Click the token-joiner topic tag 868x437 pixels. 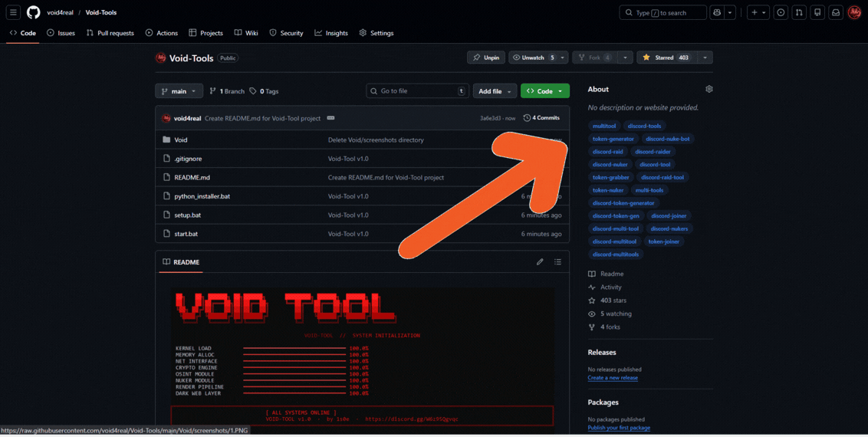[x=664, y=242]
